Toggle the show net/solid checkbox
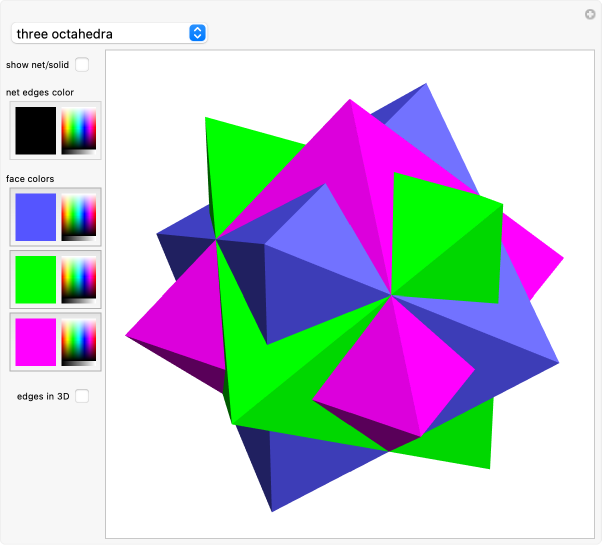Image resolution: width=602 pixels, height=546 pixels. (x=82, y=65)
